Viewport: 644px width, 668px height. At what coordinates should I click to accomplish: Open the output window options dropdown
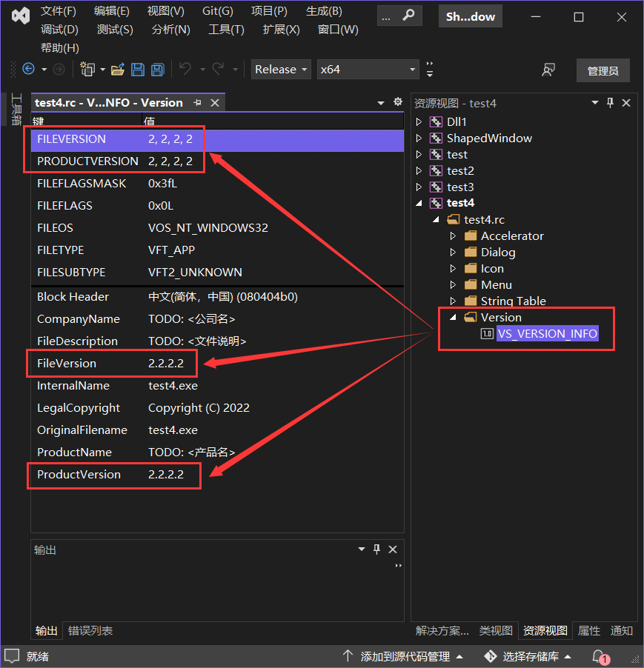tap(362, 550)
